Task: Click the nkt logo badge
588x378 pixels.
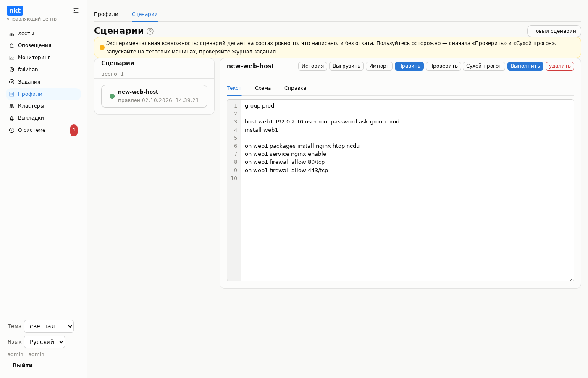Action: click(15, 10)
